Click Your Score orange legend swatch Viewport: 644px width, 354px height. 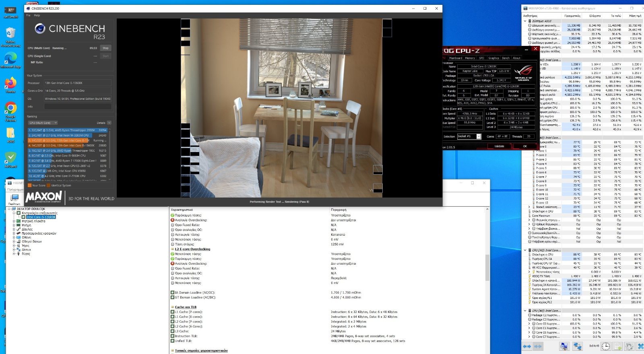29,185
